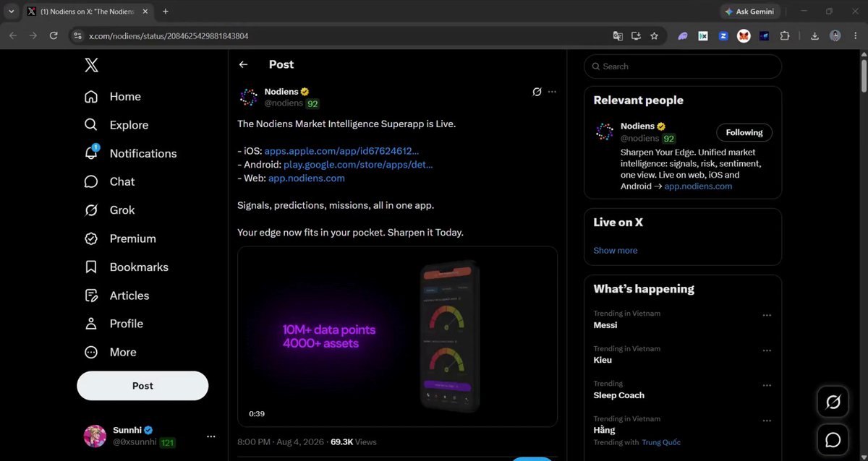
Task: Click the translate page icon in address bar
Action: coord(618,35)
